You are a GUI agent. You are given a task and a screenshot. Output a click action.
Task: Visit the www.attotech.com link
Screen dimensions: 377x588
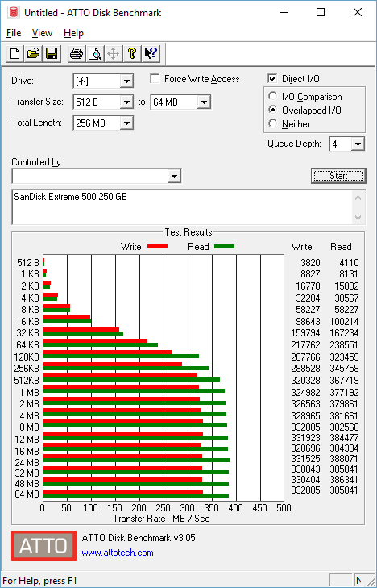pos(118,553)
